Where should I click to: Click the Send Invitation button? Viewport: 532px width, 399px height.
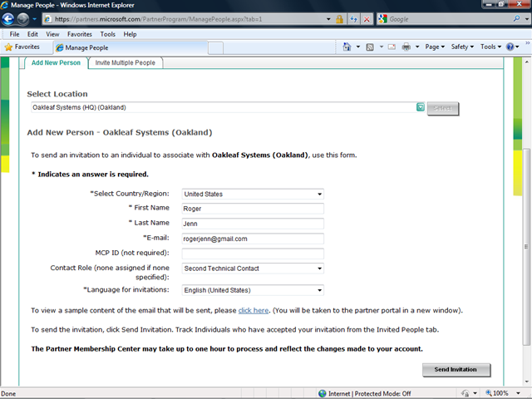456,369
